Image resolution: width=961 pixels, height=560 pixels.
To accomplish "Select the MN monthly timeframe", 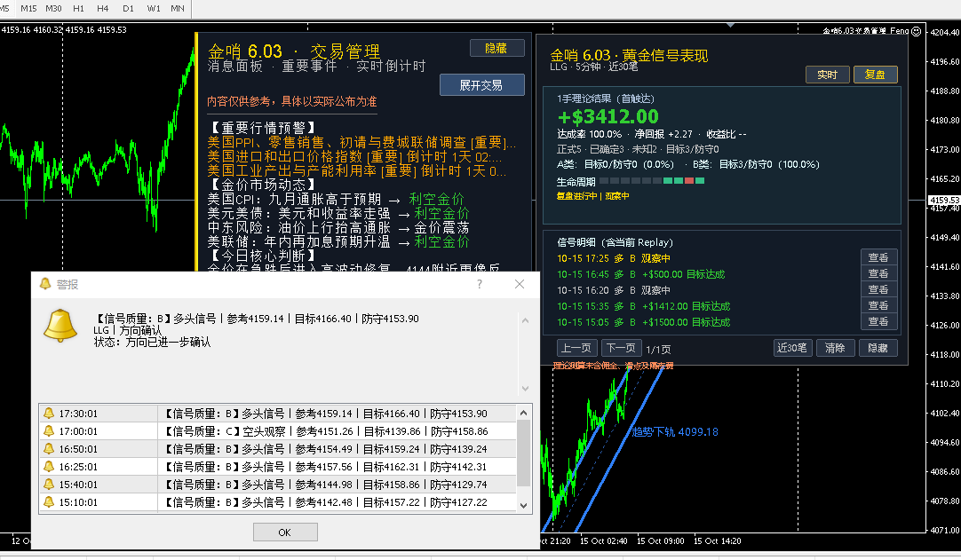I will pos(178,9).
